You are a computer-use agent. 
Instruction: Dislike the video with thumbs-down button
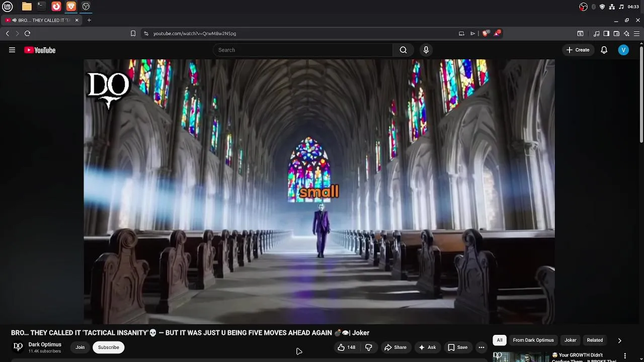point(368,347)
